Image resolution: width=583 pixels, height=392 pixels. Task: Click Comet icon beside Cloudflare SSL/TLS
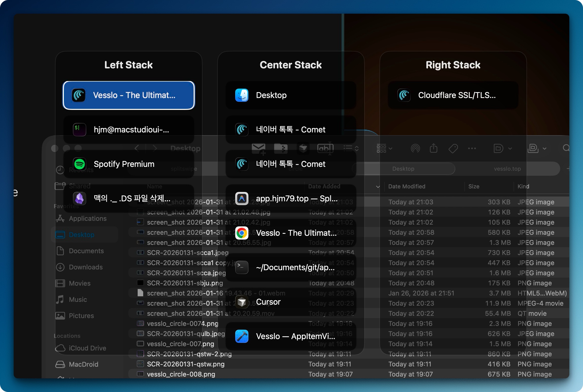pyautogui.click(x=404, y=95)
